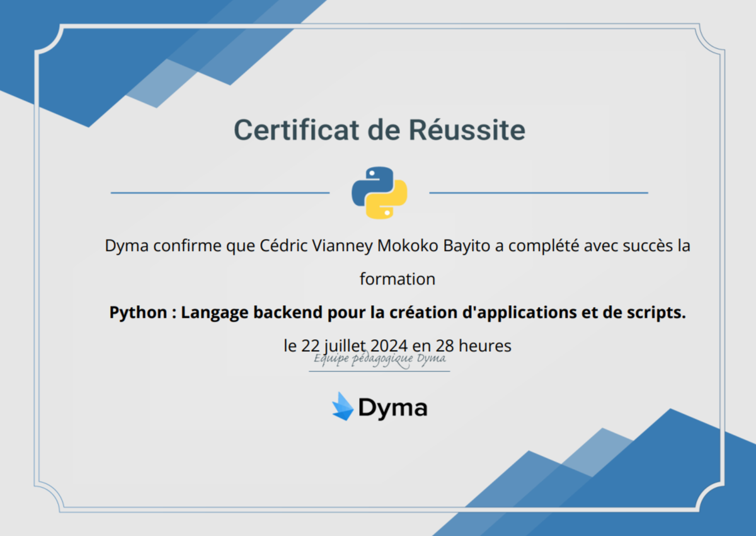Click the "Certificat de Réussite" heading
Viewport: 756px width, 536px height.
coord(379,131)
